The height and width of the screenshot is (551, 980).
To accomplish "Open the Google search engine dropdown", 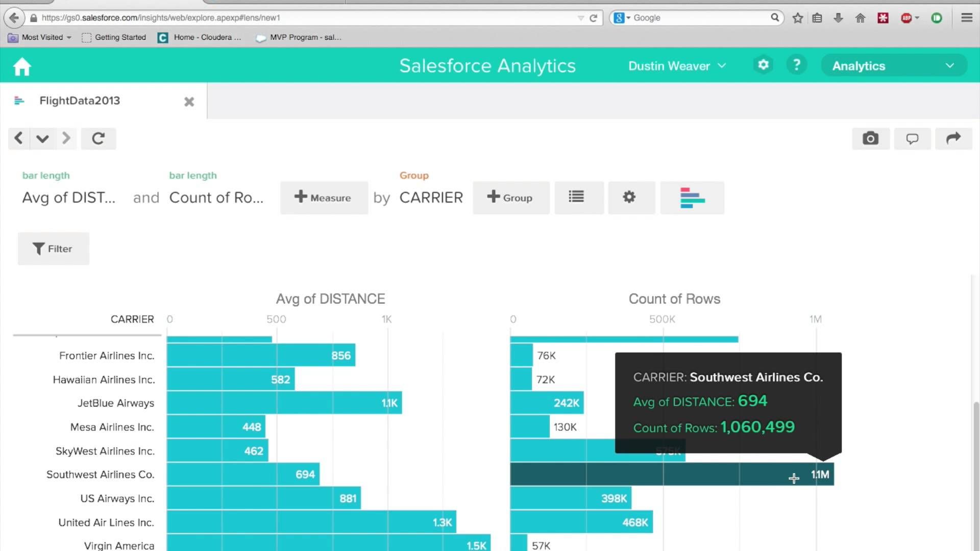I will (622, 18).
